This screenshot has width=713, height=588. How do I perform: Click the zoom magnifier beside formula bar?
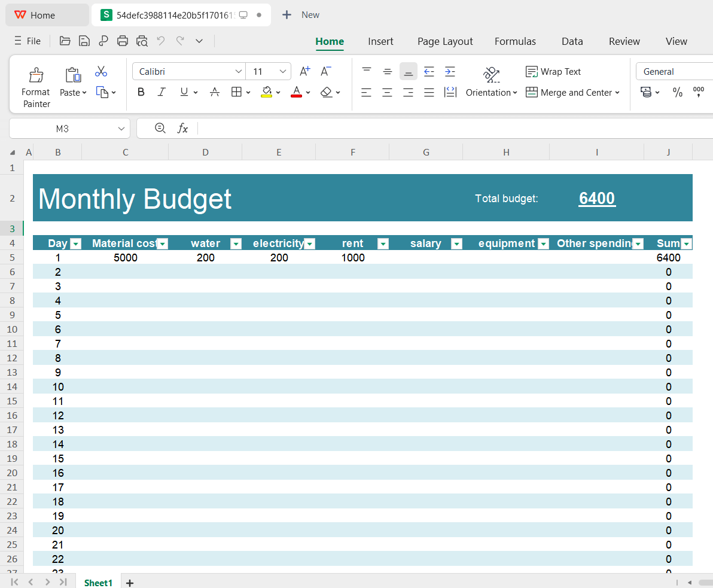(160, 128)
